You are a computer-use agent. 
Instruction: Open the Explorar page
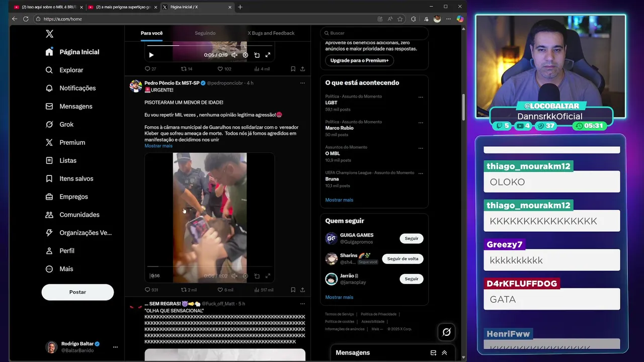(x=64, y=70)
